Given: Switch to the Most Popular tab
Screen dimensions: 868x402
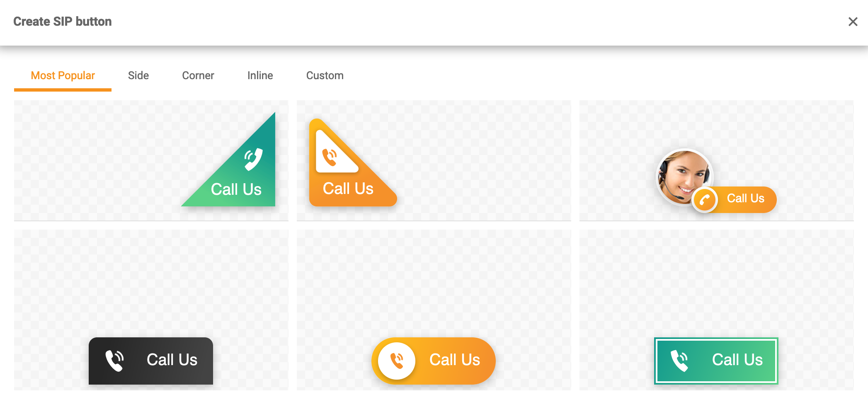Looking at the screenshot, I should pyautogui.click(x=63, y=75).
